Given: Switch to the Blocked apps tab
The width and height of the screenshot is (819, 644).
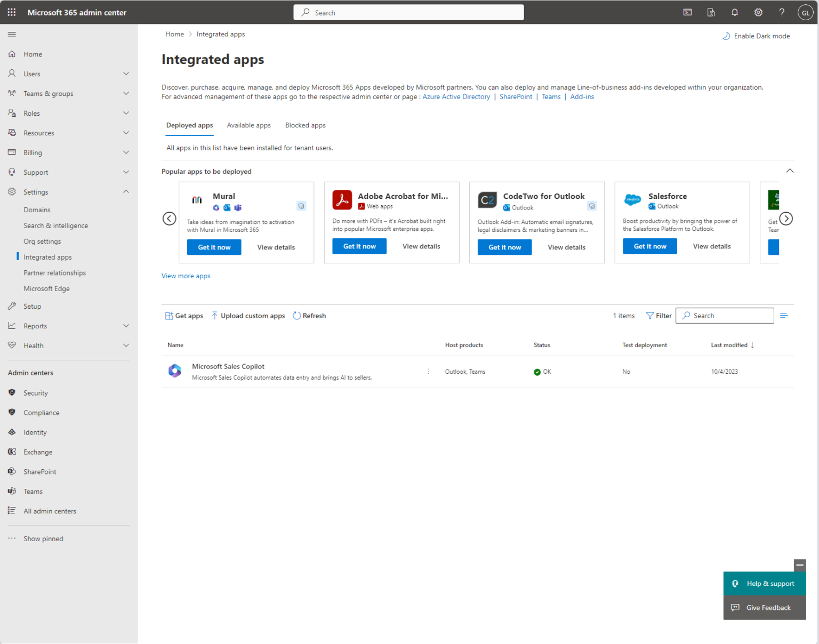Looking at the screenshot, I should 306,125.
